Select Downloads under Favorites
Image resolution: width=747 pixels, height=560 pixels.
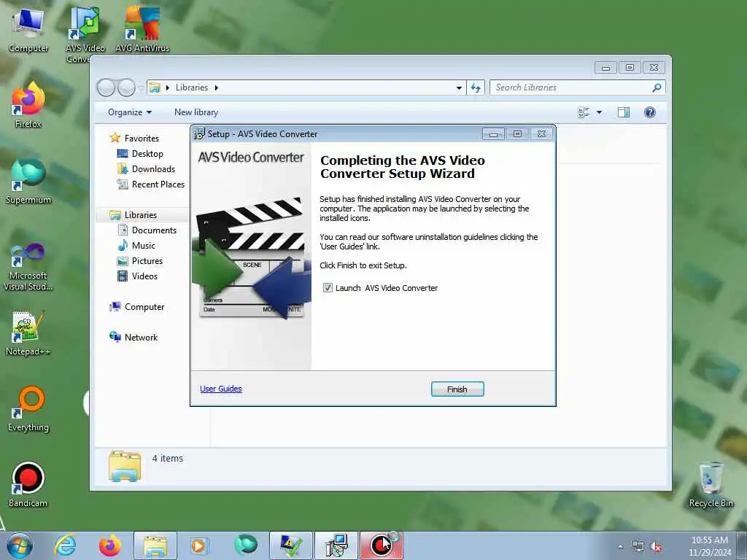point(153,168)
